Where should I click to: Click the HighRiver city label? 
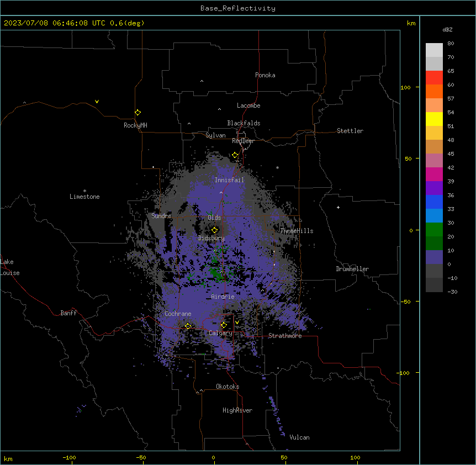coord(237,410)
